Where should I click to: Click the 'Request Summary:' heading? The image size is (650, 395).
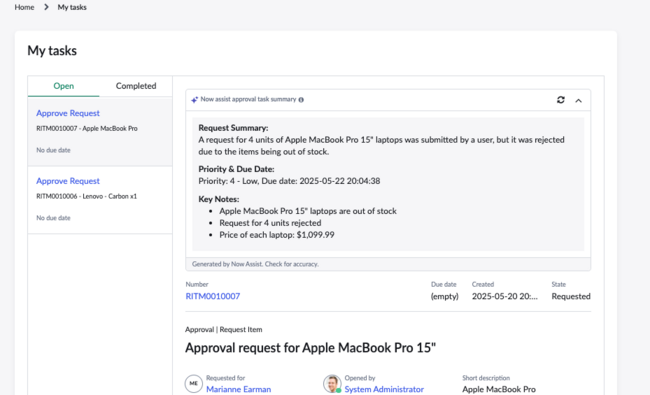tap(233, 128)
